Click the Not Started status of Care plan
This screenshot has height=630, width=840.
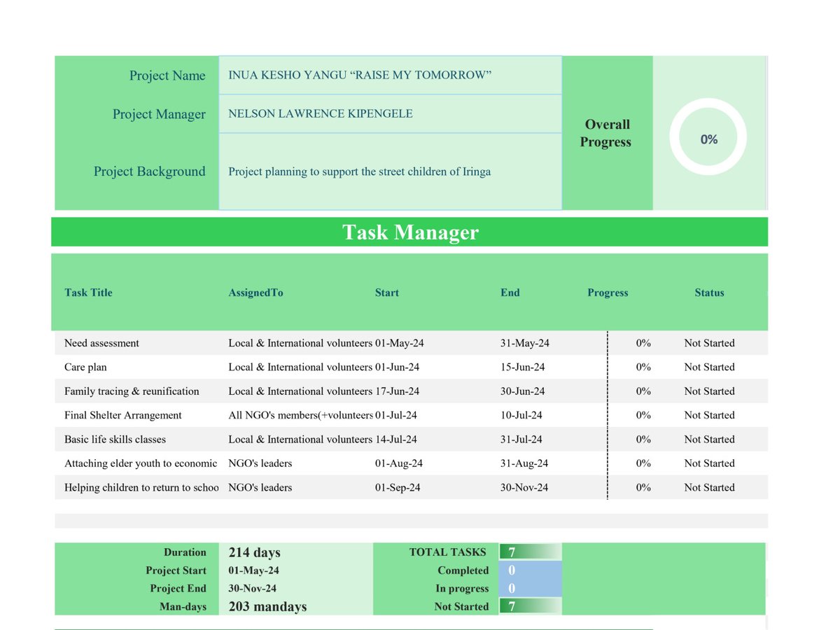(x=709, y=367)
